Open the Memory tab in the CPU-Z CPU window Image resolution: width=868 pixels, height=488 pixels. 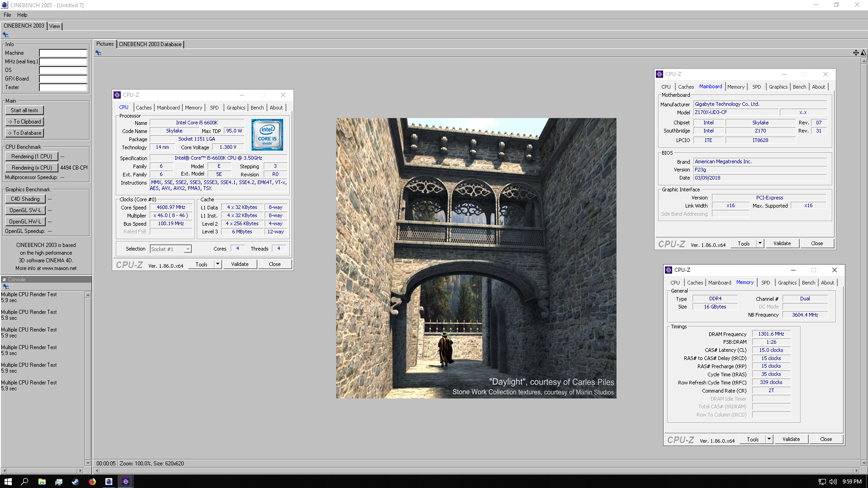click(x=194, y=108)
